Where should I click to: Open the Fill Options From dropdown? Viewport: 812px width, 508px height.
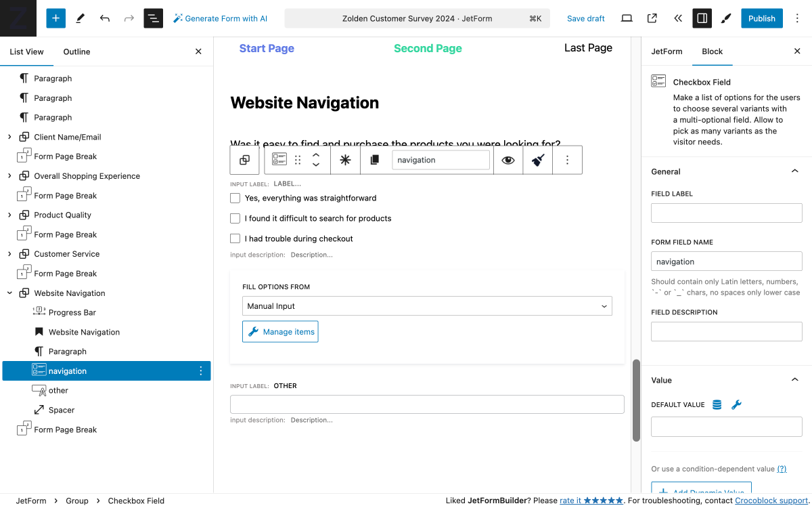click(x=426, y=305)
